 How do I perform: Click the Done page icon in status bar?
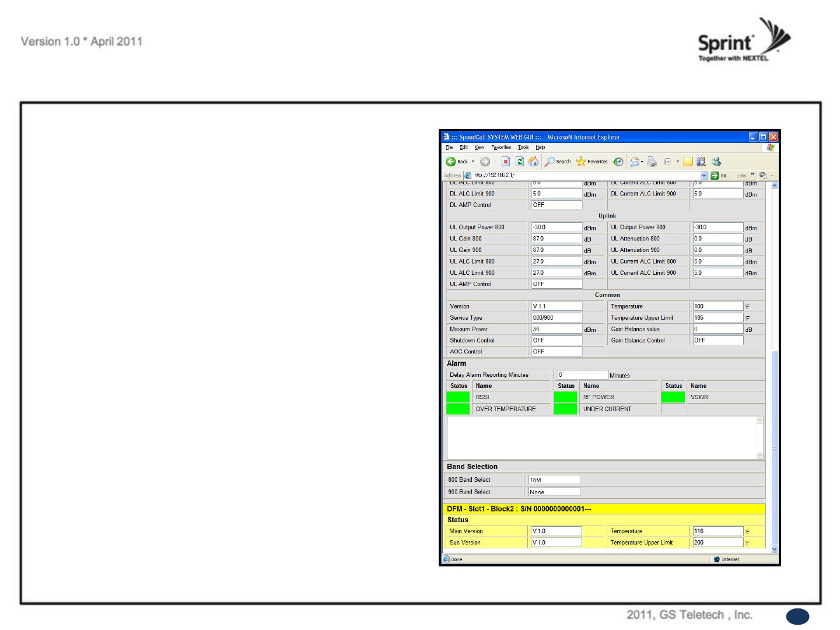coord(446,559)
